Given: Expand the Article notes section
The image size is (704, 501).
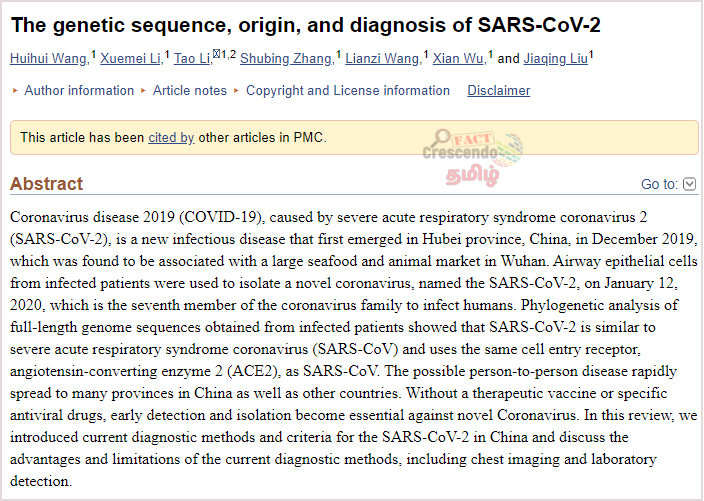Looking at the screenshot, I should click(189, 90).
